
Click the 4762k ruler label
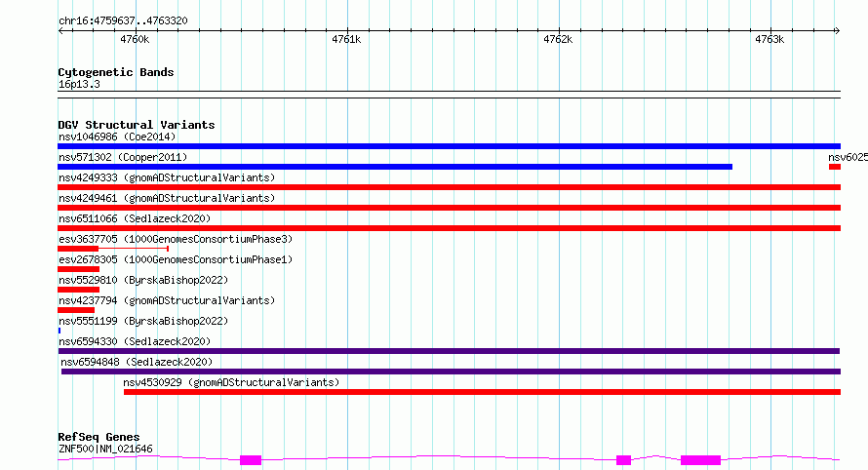558,39
